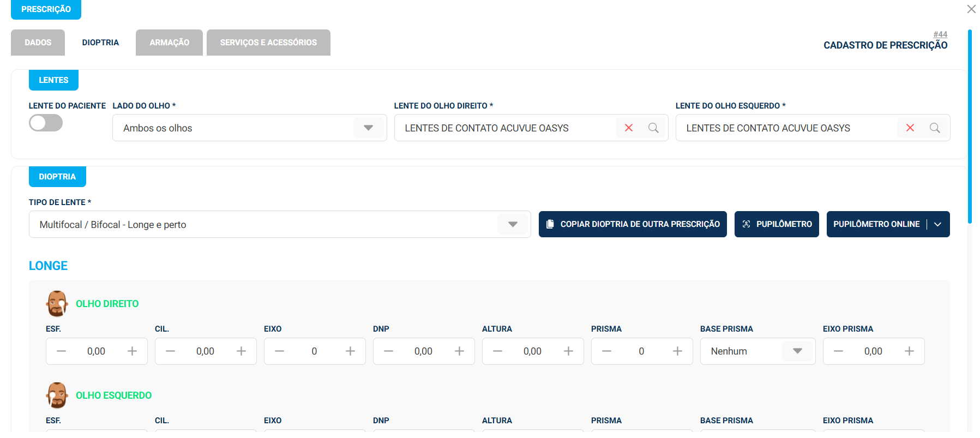The image size is (980, 438).
Task: Click Copiar Dioptria de Outra Prescrição
Action: pos(633,224)
